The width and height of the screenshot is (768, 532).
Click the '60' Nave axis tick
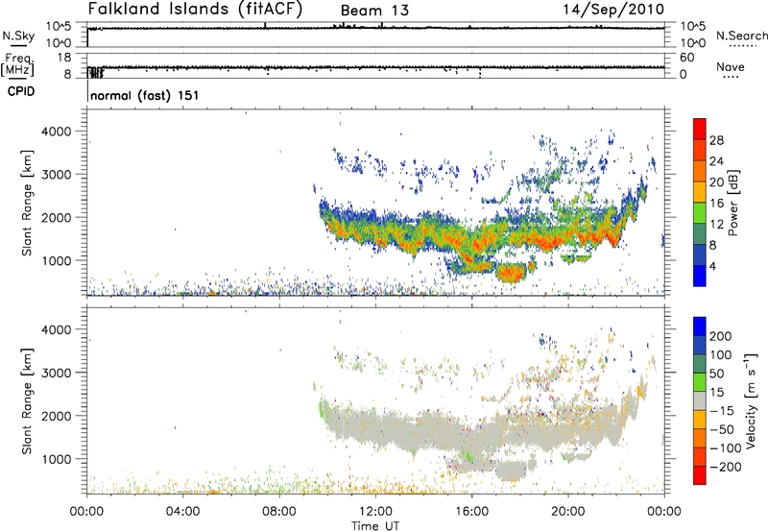pyautogui.click(x=687, y=58)
